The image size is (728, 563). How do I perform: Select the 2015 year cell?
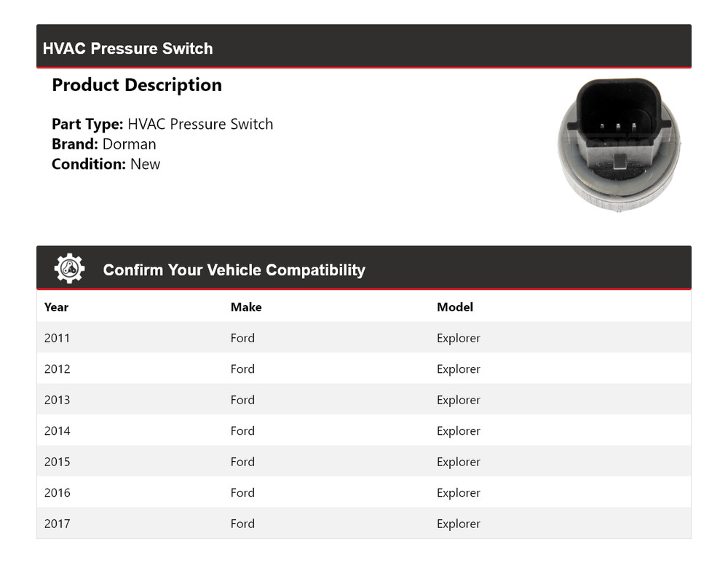[x=57, y=462]
